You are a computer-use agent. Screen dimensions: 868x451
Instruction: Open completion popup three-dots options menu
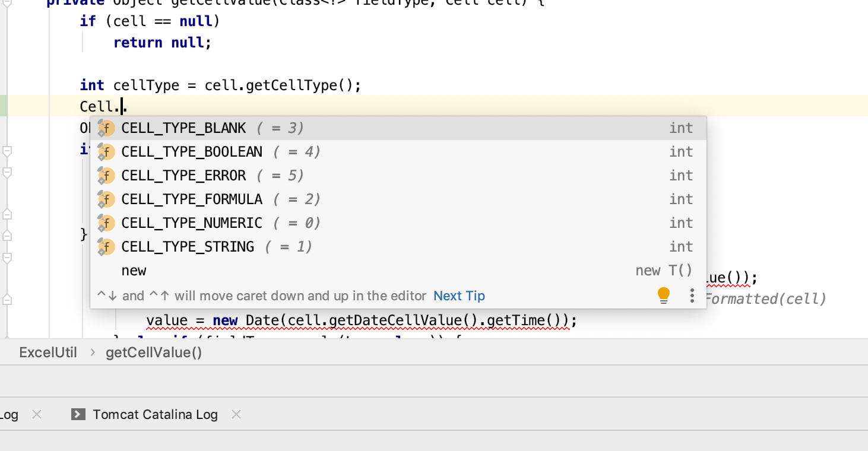click(x=692, y=296)
